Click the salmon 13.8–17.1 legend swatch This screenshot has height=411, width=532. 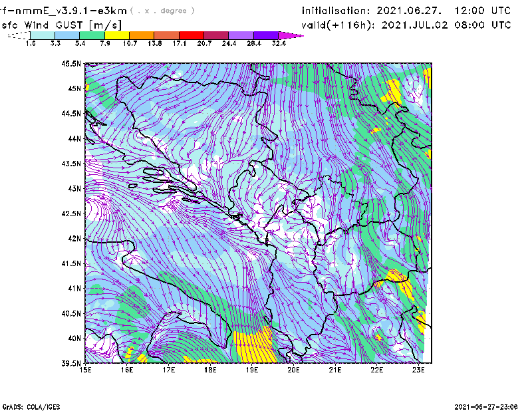tap(167, 35)
